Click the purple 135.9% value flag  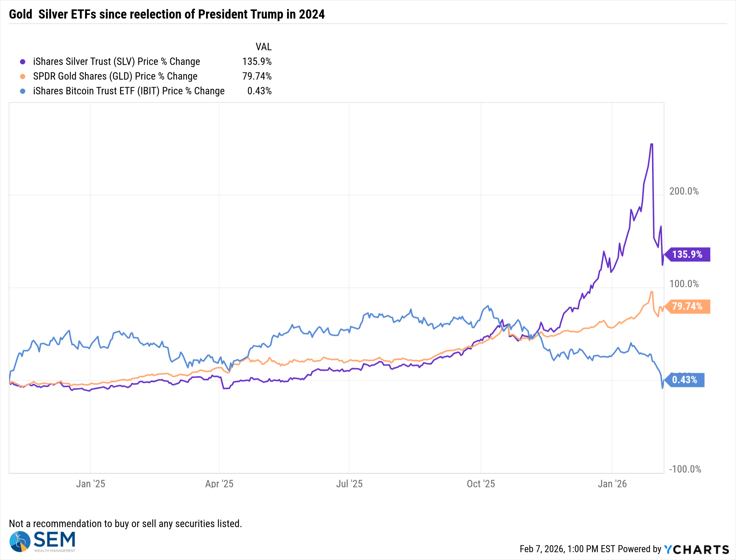pyautogui.click(x=687, y=254)
